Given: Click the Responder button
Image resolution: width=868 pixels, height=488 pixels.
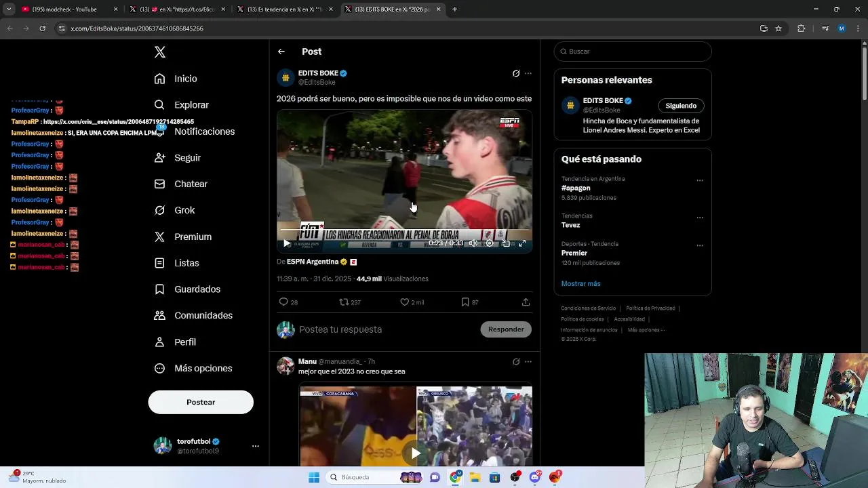Looking at the screenshot, I should [x=506, y=329].
